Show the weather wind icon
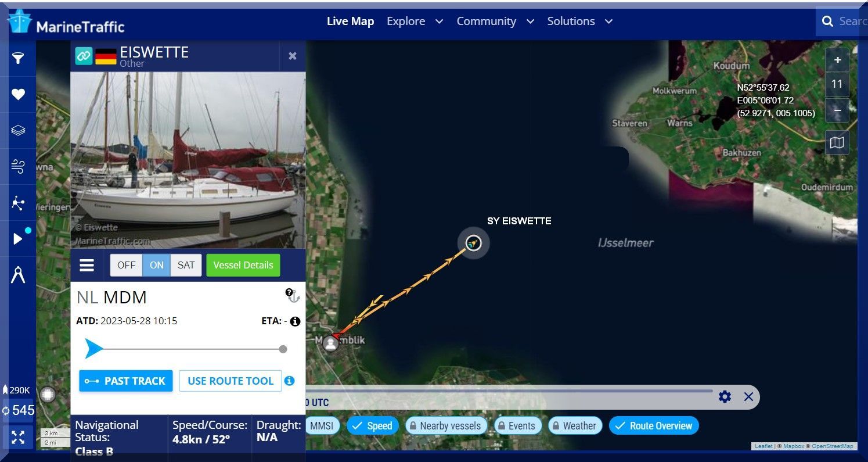Screen dimensions: 868x462 click(18, 167)
